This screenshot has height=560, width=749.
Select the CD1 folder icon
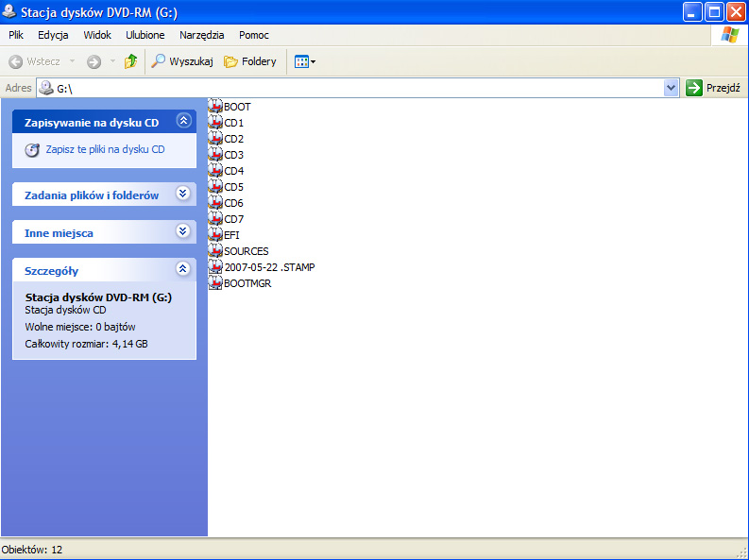[x=215, y=122]
